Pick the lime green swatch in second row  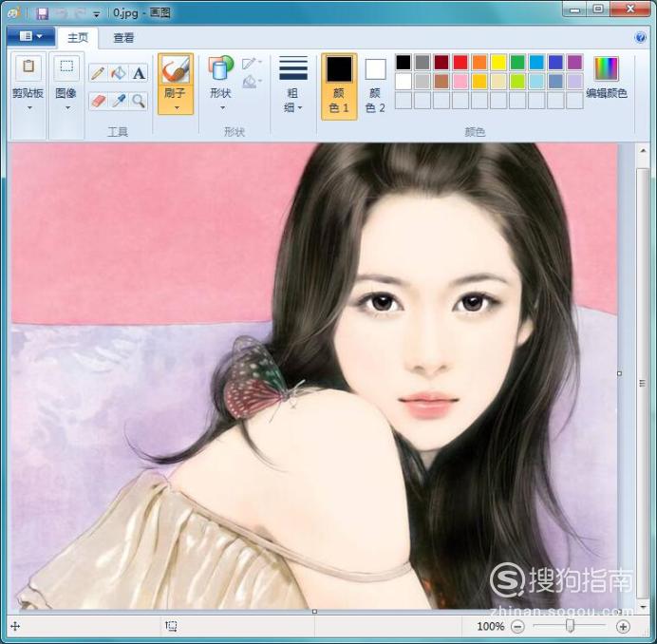coord(517,82)
